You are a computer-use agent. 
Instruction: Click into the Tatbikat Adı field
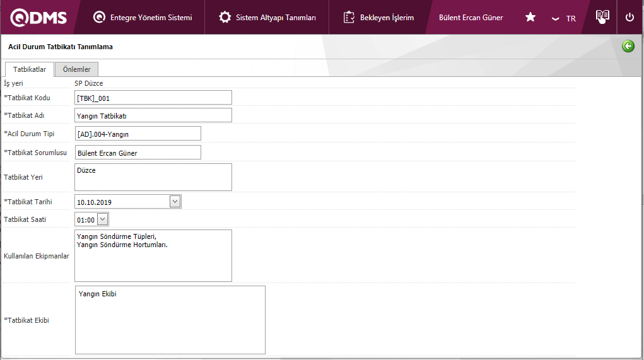[153, 115]
